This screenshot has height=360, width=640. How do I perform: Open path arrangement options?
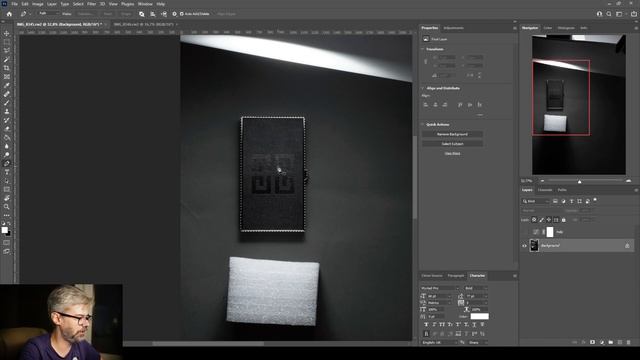point(164,14)
